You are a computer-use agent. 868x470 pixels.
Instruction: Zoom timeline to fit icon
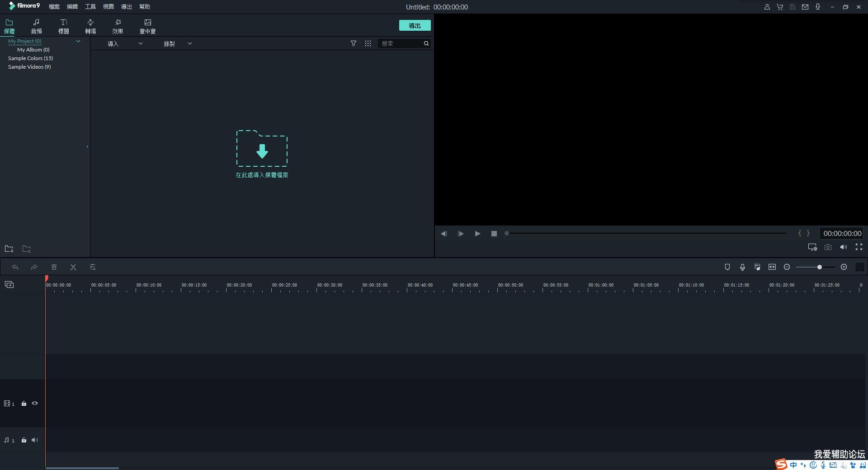click(x=772, y=267)
